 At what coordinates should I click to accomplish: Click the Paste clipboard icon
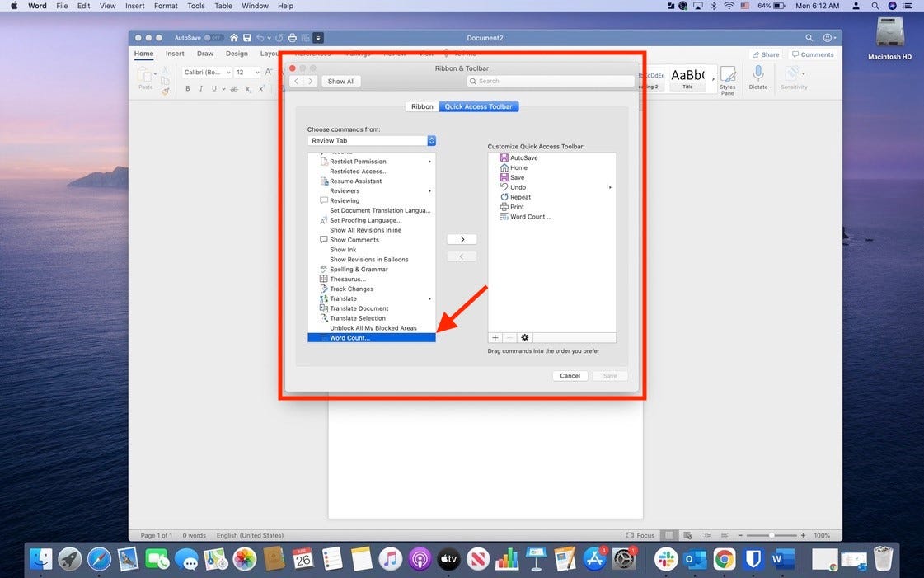point(144,75)
